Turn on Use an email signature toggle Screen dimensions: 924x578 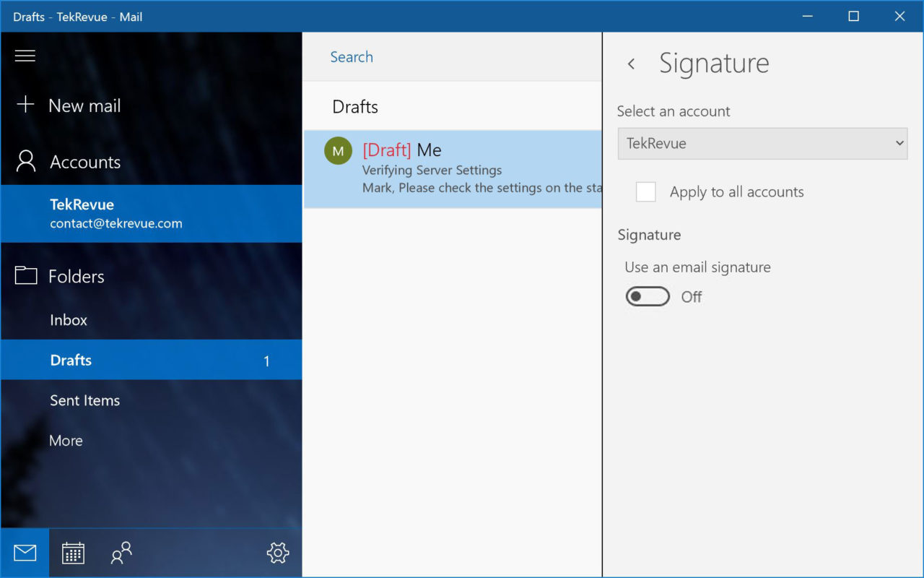[x=648, y=296]
